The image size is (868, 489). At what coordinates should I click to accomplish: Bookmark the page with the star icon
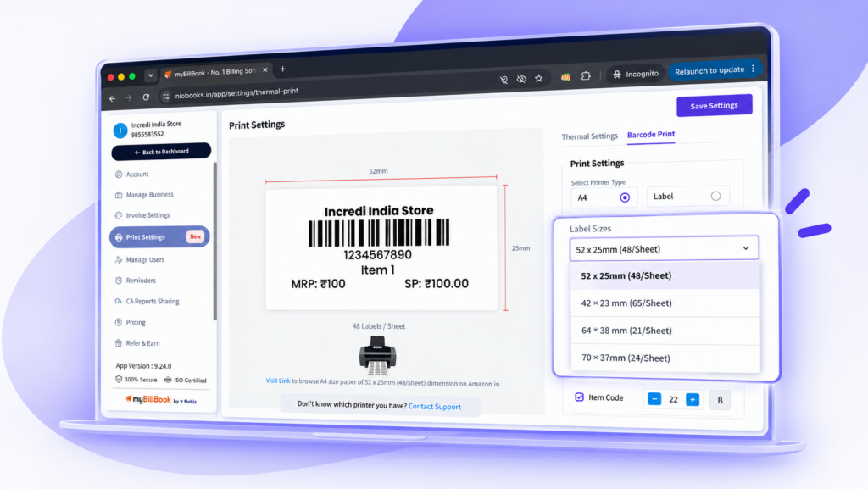[538, 79]
